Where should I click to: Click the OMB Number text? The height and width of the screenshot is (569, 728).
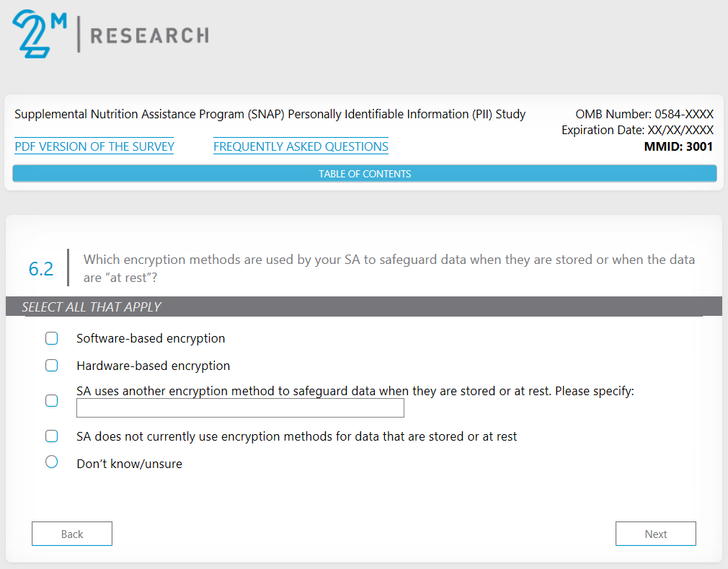point(644,114)
